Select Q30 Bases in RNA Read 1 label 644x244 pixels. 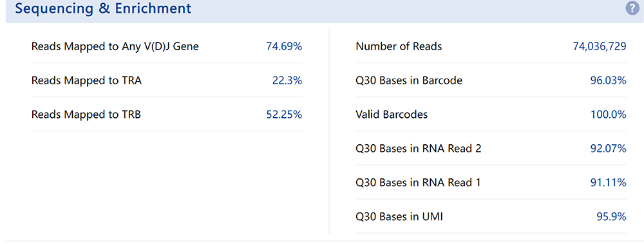pos(418,183)
